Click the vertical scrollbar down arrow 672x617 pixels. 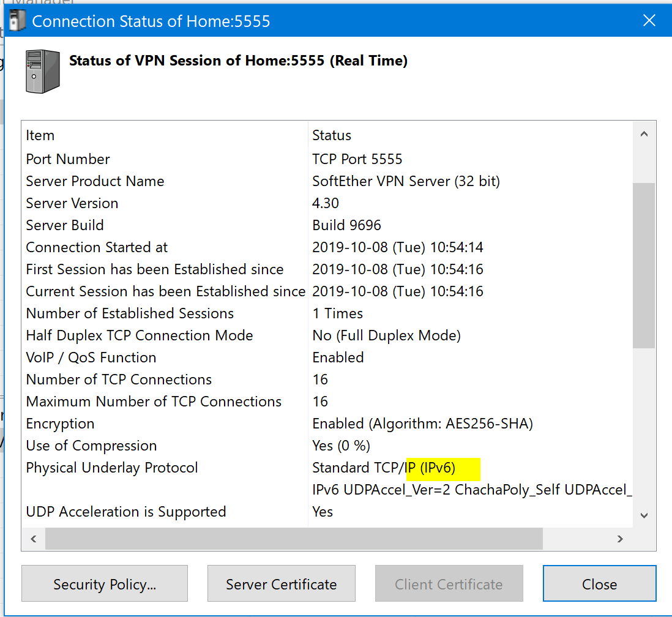tap(644, 515)
